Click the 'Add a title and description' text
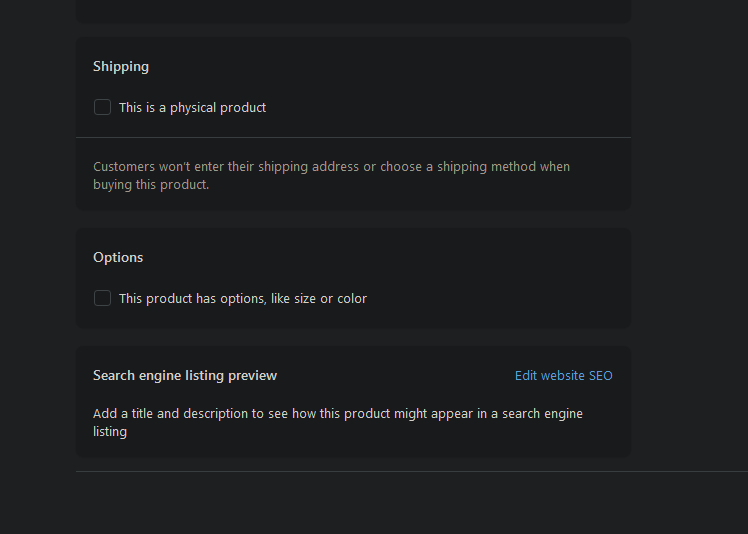 337,414
